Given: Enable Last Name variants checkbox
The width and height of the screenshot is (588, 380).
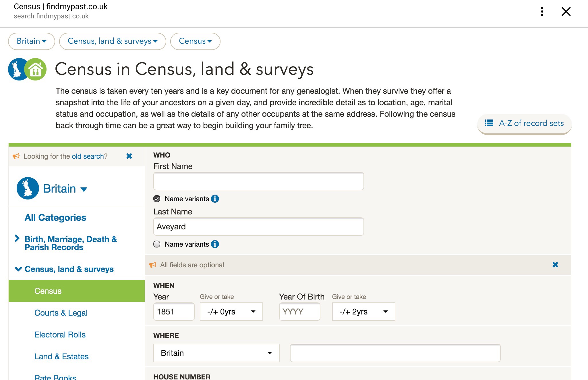Looking at the screenshot, I should pyautogui.click(x=157, y=244).
